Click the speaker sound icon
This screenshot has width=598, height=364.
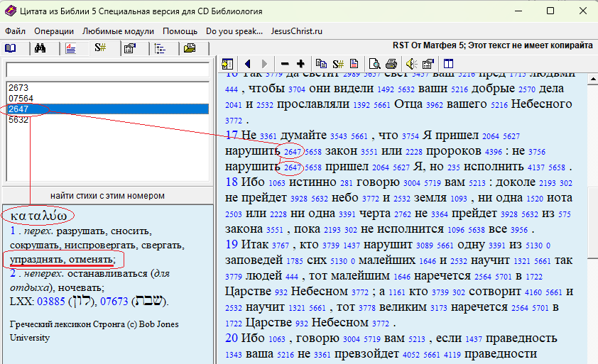[411, 64]
